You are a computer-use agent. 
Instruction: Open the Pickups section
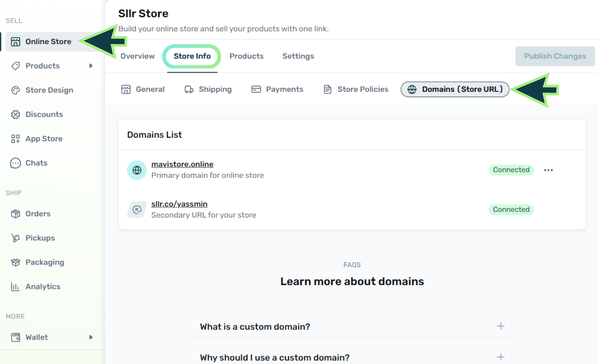click(40, 238)
